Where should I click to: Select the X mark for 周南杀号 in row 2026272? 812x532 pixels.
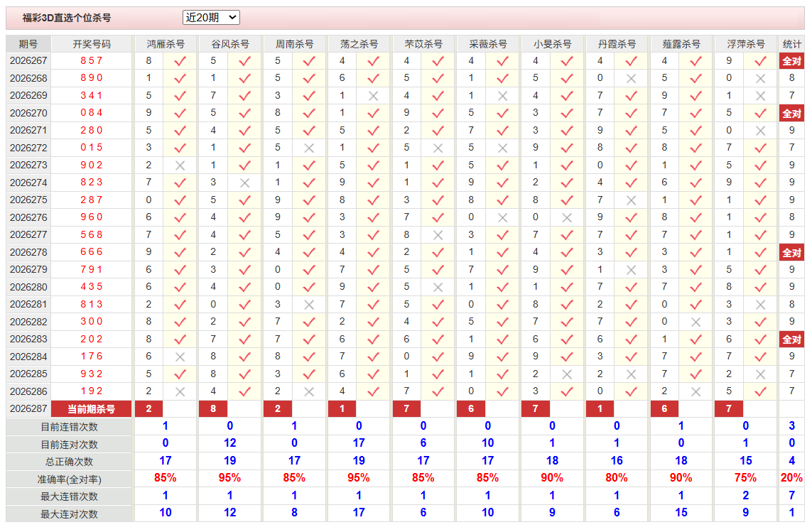pyautogui.click(x=309, y=148)
